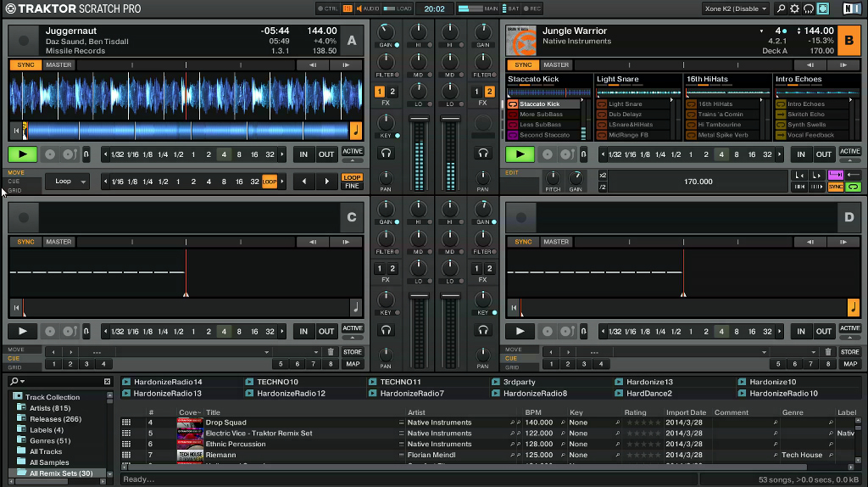Click channel A volume fader
The width and height of the screenshot is (868, 487).
click(x=419, y=119)
